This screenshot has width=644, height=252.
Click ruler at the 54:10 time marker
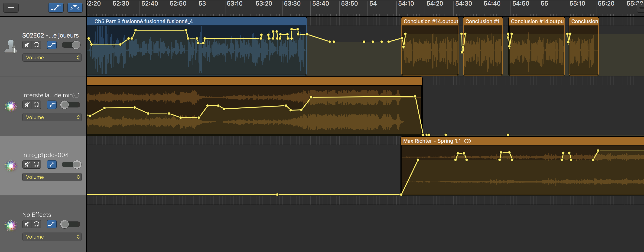tap(406, 4)
